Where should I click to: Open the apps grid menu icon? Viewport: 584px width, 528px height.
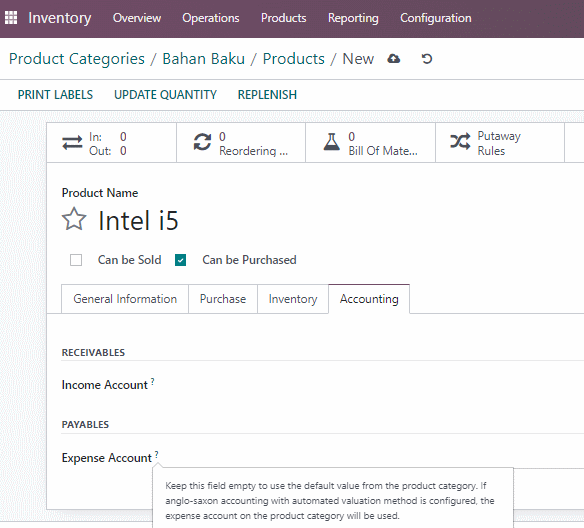(x=11, y=18)
